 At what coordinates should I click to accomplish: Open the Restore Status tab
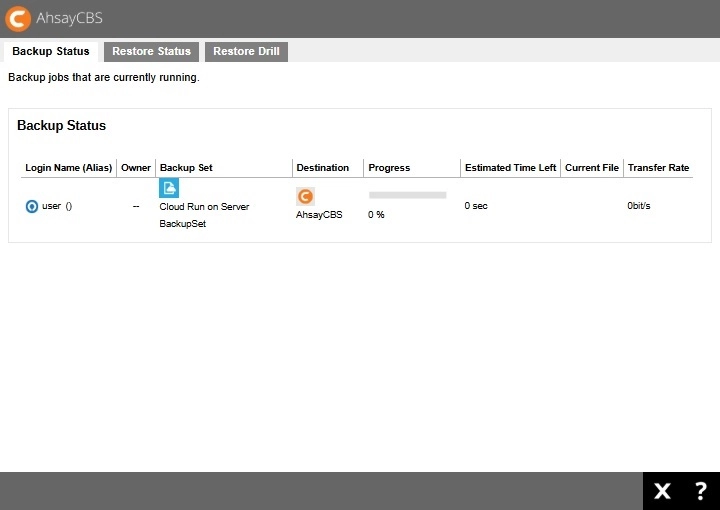[152, 51]
